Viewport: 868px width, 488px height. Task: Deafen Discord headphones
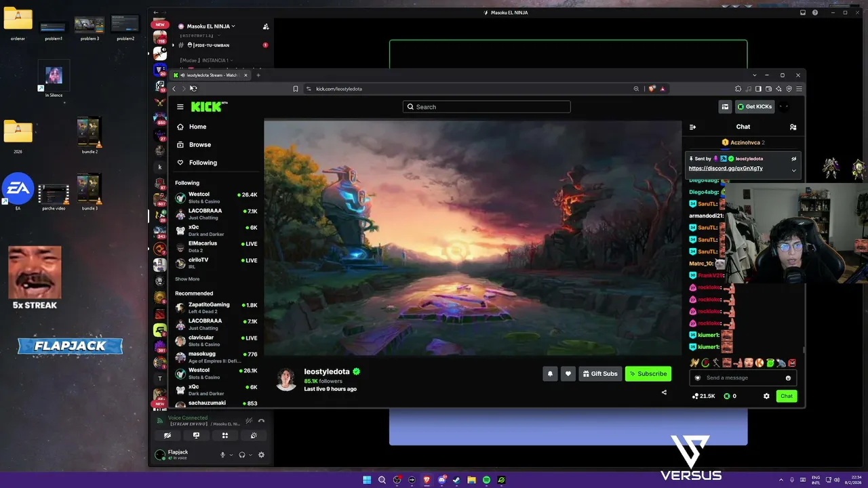coord(241,455)
